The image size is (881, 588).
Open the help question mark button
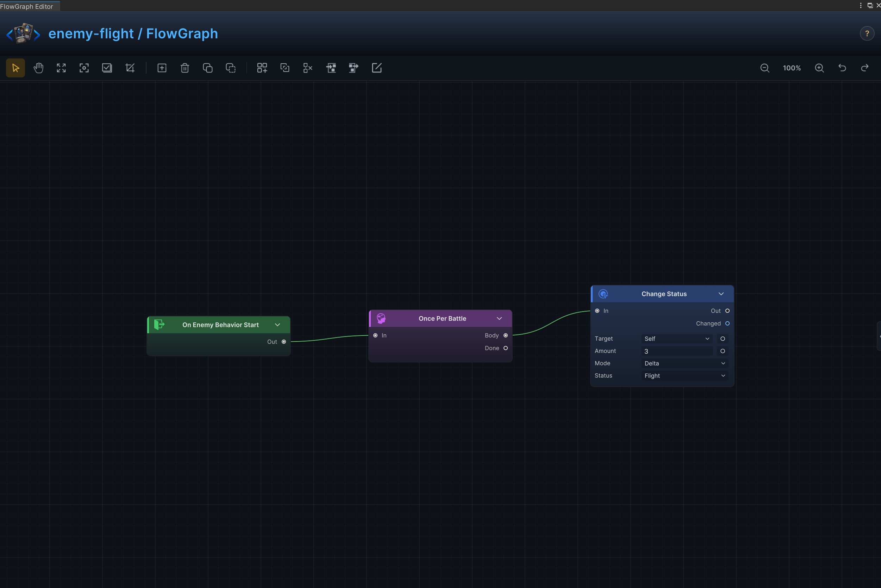click(867, 34)
